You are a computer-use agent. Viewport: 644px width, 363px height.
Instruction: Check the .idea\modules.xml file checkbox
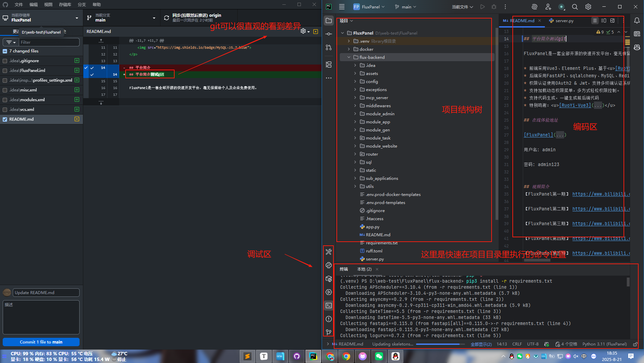point(5,100)
